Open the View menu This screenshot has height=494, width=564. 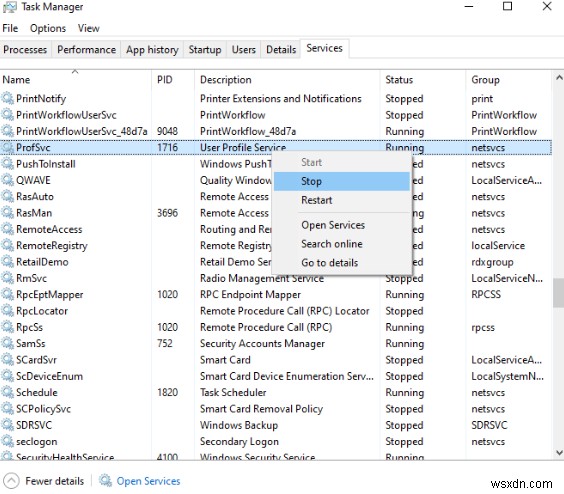(x=88, y=28)
